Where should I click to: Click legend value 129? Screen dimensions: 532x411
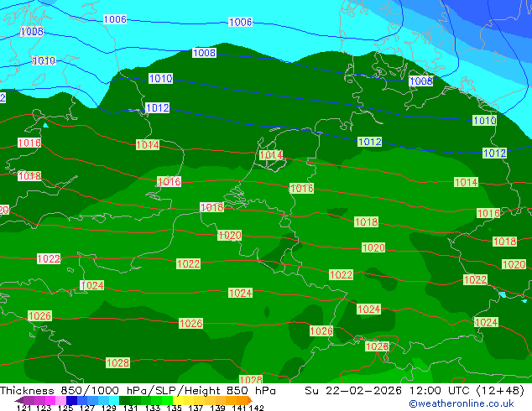(x=108, y=408)
